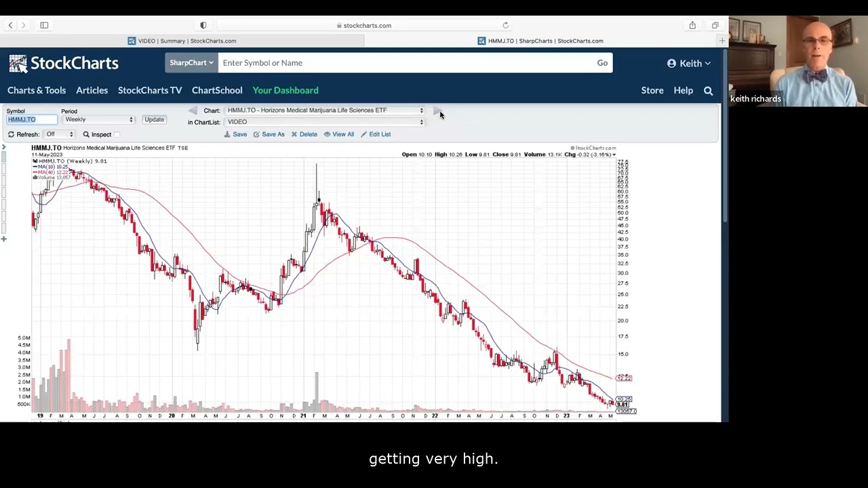Show Safari tab overview
The width and height of the screenshot is (868, 488).
[715, 25]
